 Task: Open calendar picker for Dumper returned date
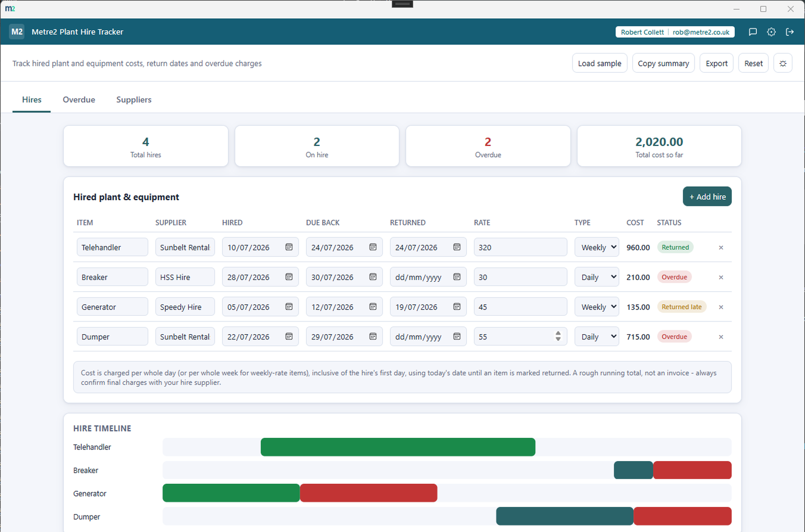pos(457,336)
